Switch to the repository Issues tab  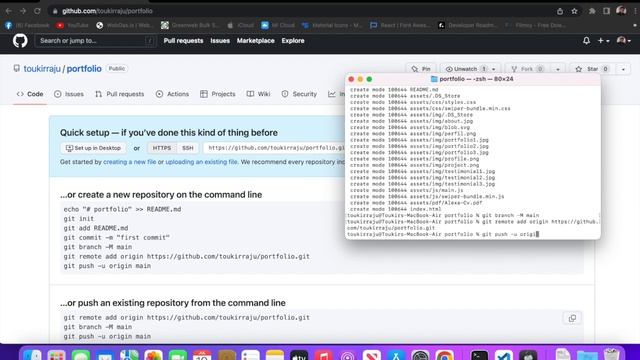pyautogui.click(x=69, y=94)
